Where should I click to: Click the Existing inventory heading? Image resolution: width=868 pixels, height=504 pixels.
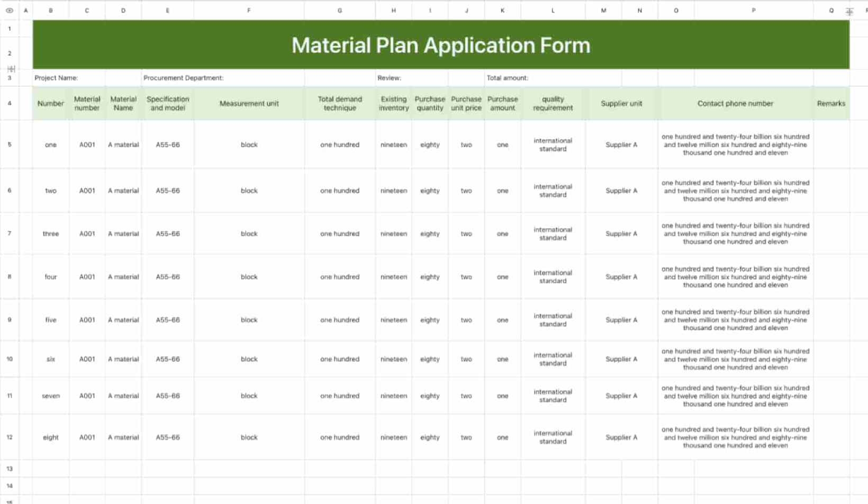click(394, 103)
